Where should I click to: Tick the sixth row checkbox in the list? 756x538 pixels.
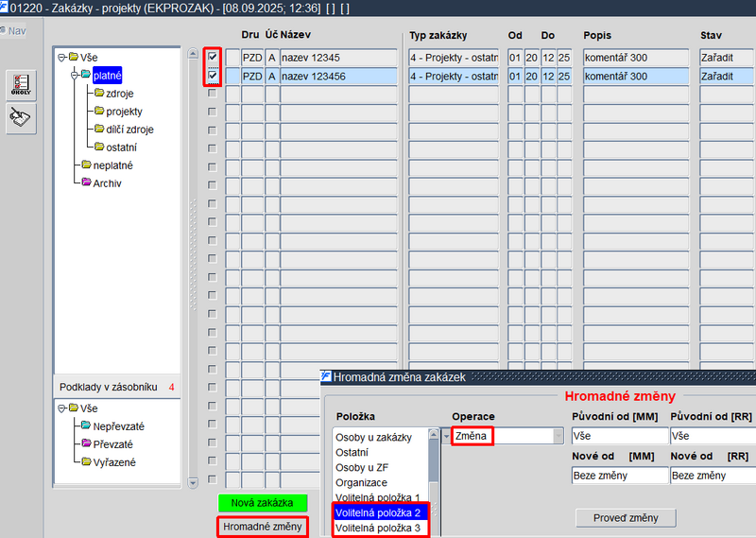click(212, 148)
